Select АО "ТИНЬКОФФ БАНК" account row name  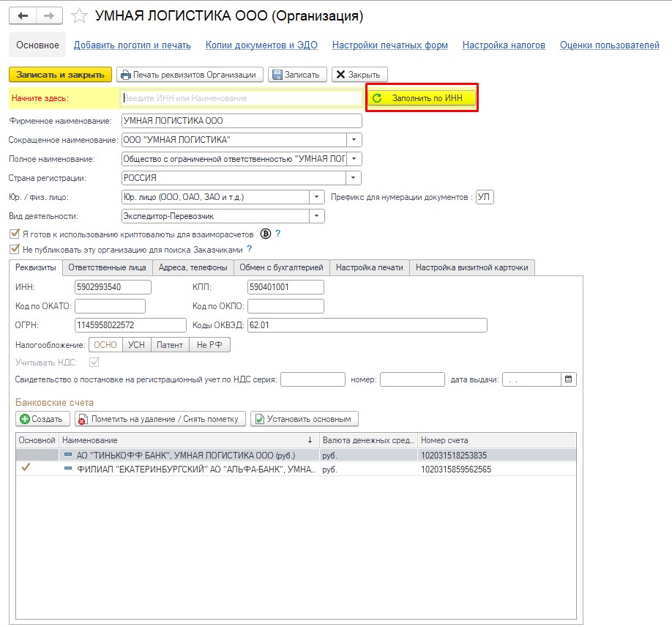pos(186,455)
